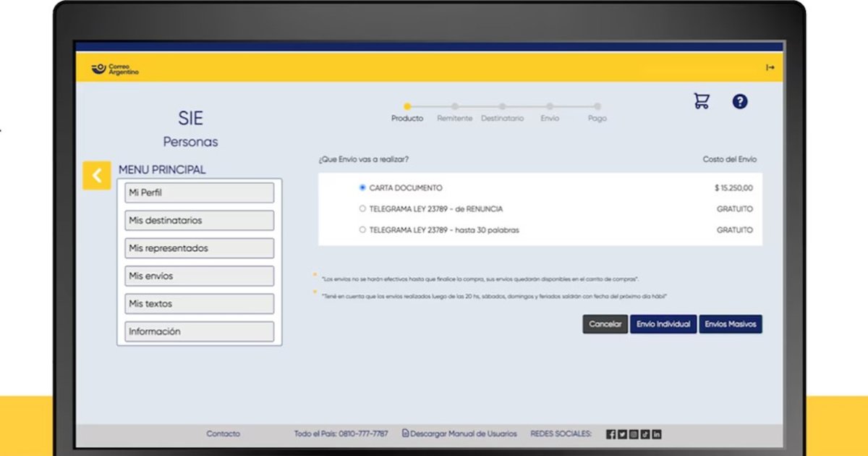The image size is (868, 456).
Task: Collapse the main menu with yellow chevron
Action: 97,175
